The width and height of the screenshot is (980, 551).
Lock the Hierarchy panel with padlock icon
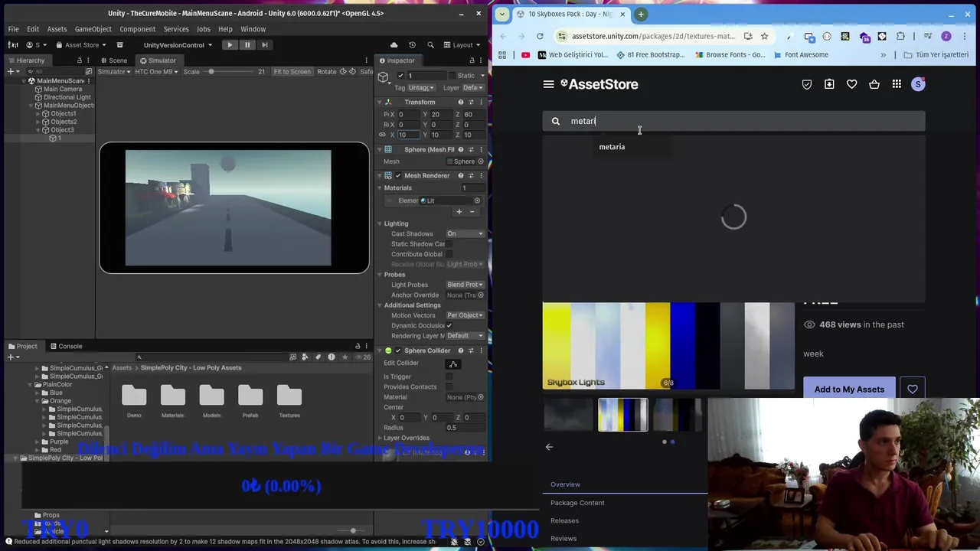coord(79,60)
